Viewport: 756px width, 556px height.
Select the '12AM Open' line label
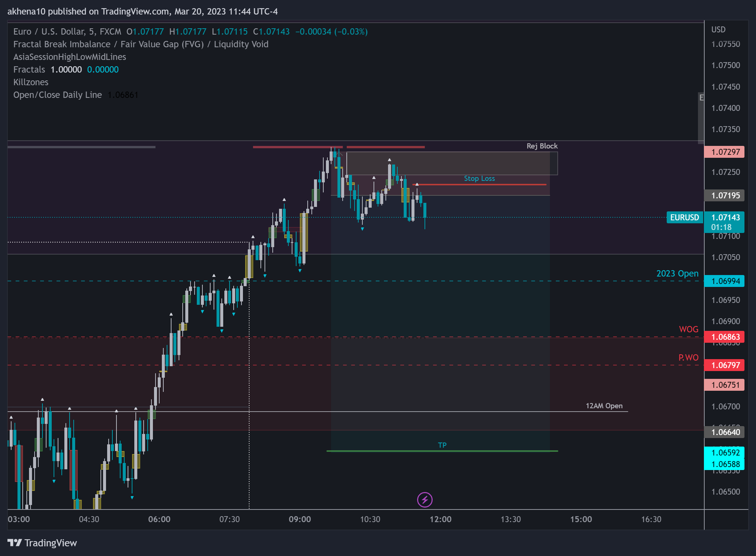(604, 406)
